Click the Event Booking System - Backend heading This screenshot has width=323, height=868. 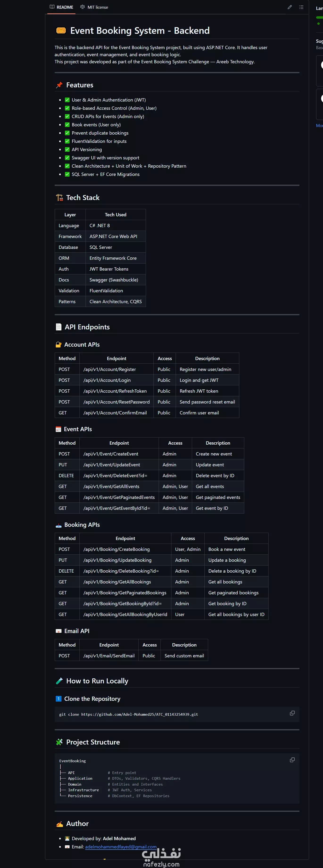coord(140,31)
